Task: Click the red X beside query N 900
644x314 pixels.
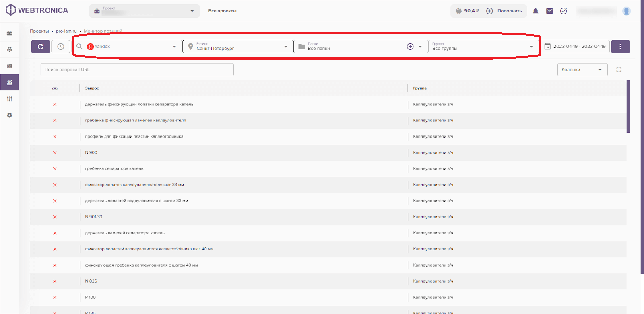Action: 55,153
